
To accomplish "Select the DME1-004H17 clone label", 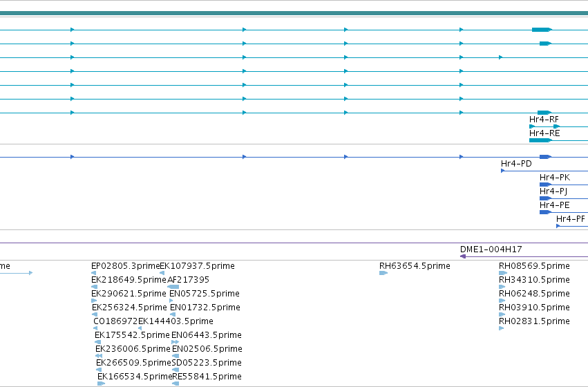I will pos(491,249).
